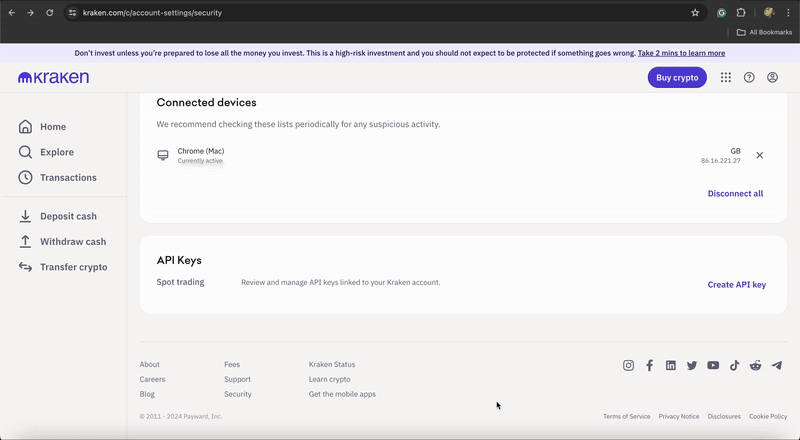Image resolution: width=800 pixels, height=440 pixels.
Task: Click the Transactions clock icon
Action: [x=25, y=178]
